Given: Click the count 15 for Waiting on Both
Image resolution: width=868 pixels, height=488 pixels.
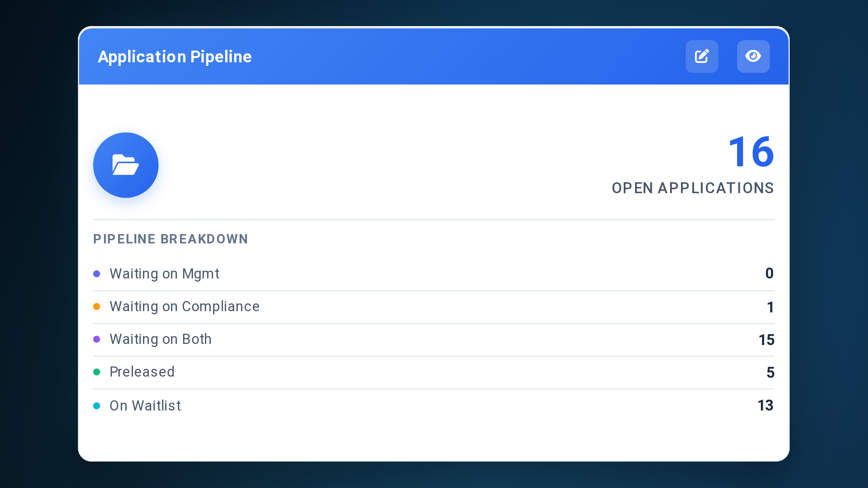Looking at the screenshot, I should point(766,340).
